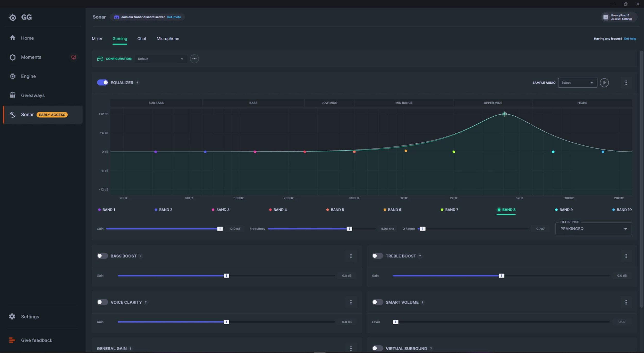This screenshot has width=644, height=353.
Task: Click the 12.0 dB gain value field
Action: (x=234, y=229)
